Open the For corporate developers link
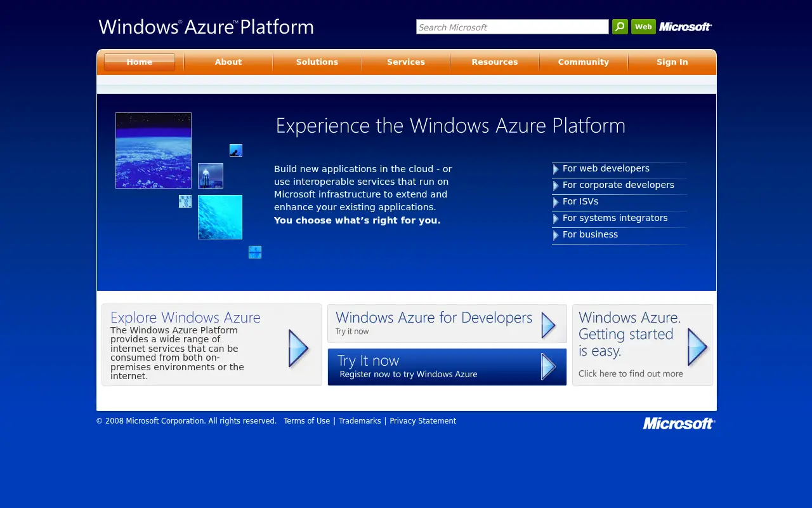This screenshot has width=812, height=508. (619, 185)
